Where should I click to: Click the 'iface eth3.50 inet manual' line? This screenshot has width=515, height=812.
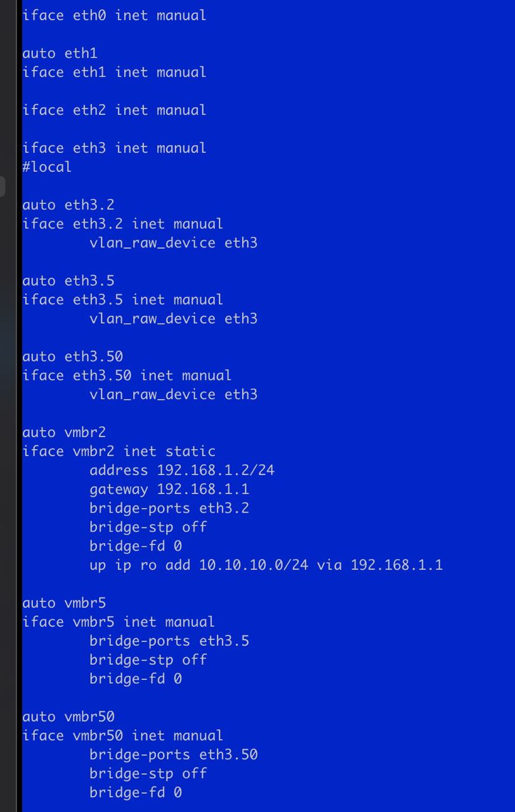click(127, 376)
